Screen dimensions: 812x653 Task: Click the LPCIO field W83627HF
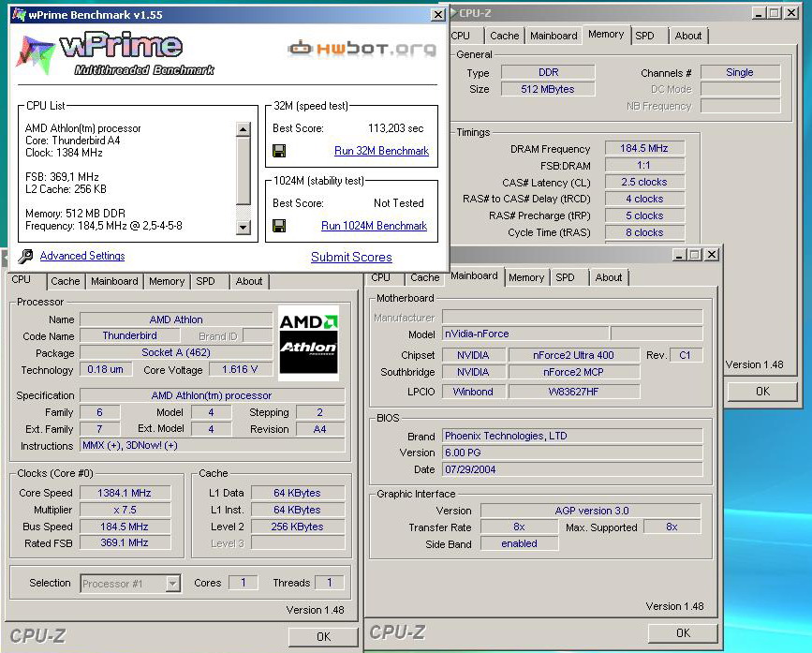574,392
